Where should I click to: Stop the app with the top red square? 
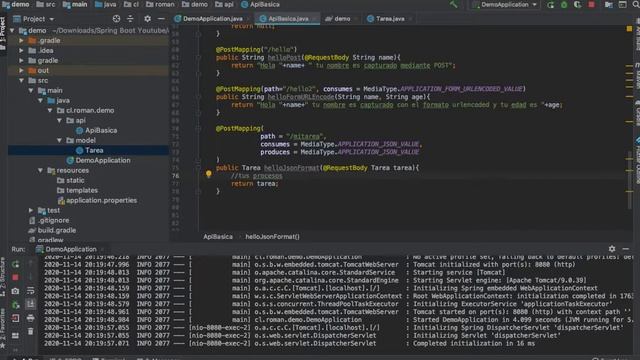point(591,5)
